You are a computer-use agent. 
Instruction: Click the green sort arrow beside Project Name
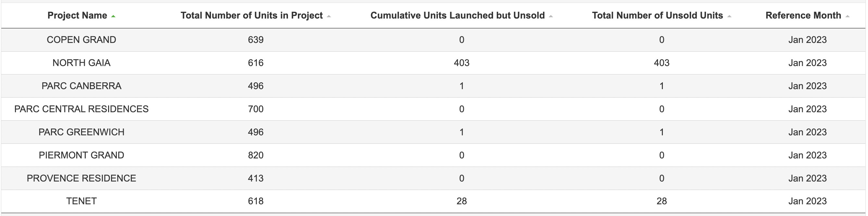113,16
